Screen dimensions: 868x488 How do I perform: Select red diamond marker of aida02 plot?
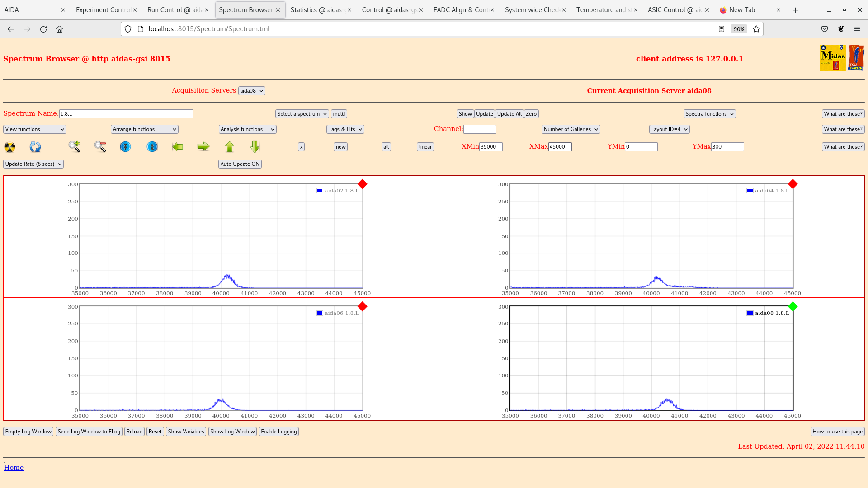pos(362,184)
